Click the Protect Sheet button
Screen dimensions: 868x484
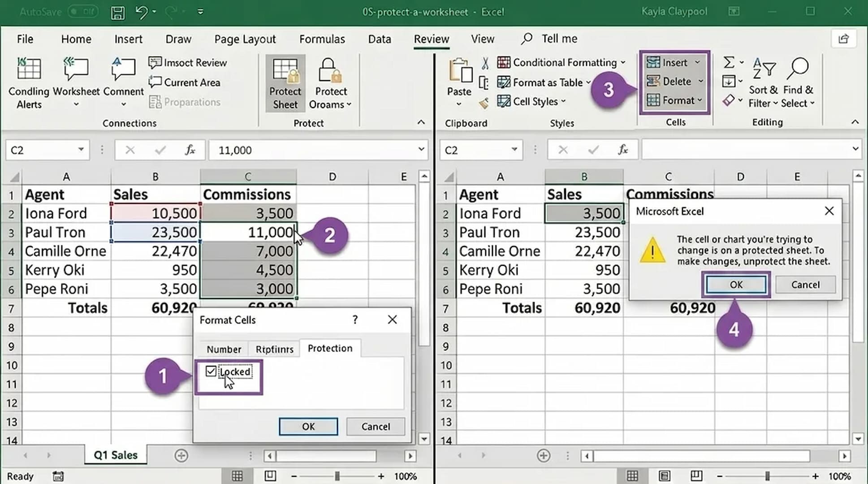[x=285, y=84]
